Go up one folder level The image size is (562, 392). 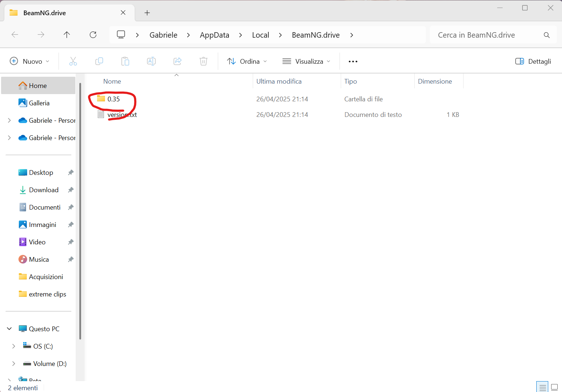click(x=67, y=35)
